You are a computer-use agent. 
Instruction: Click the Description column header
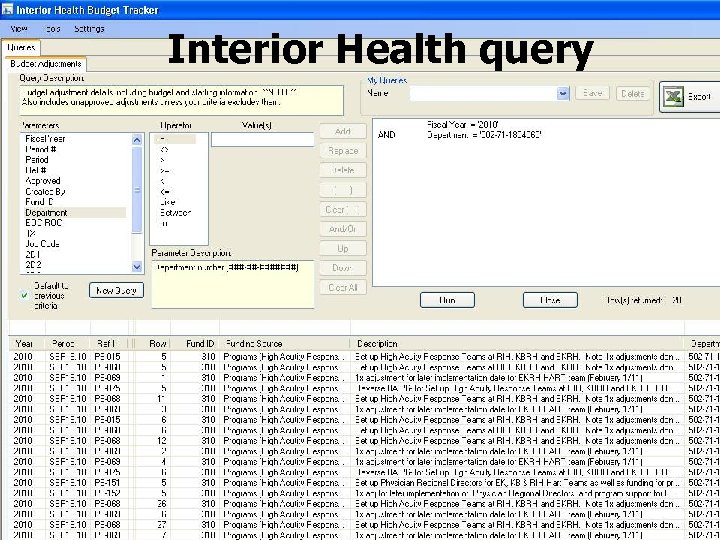[x=518, y=343]
